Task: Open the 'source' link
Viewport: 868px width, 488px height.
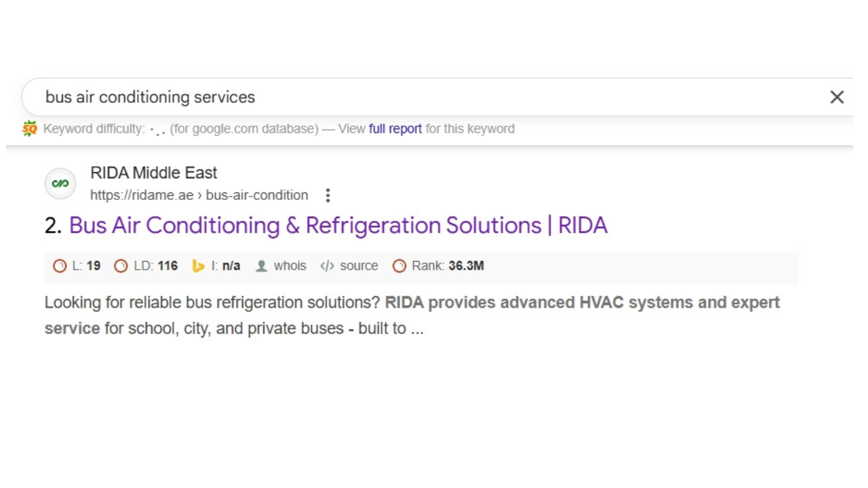Action: click(359, 266)
